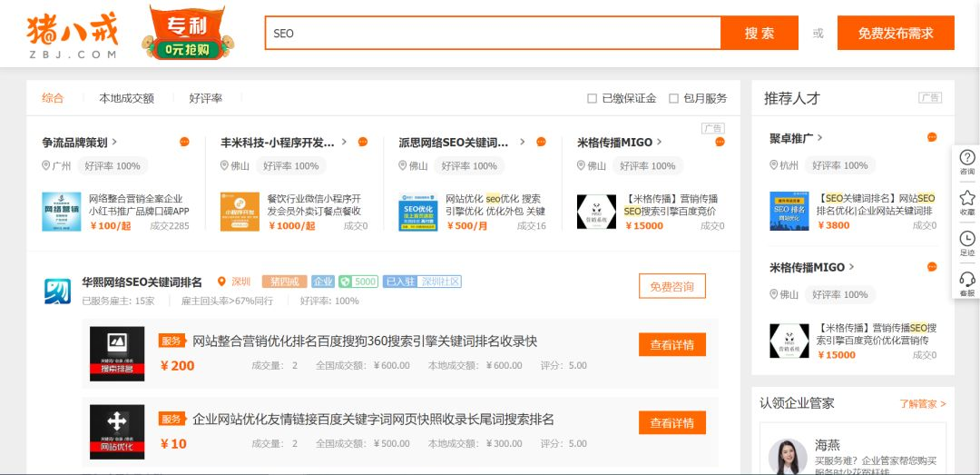Viewport: 980px width, 475px height.
Task: Sort by 本地成交额 tab
Action: (126, 98)
